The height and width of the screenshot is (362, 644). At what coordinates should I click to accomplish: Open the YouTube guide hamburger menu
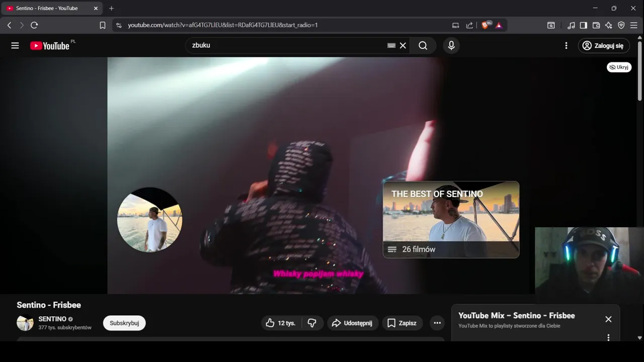coord(15,46)
